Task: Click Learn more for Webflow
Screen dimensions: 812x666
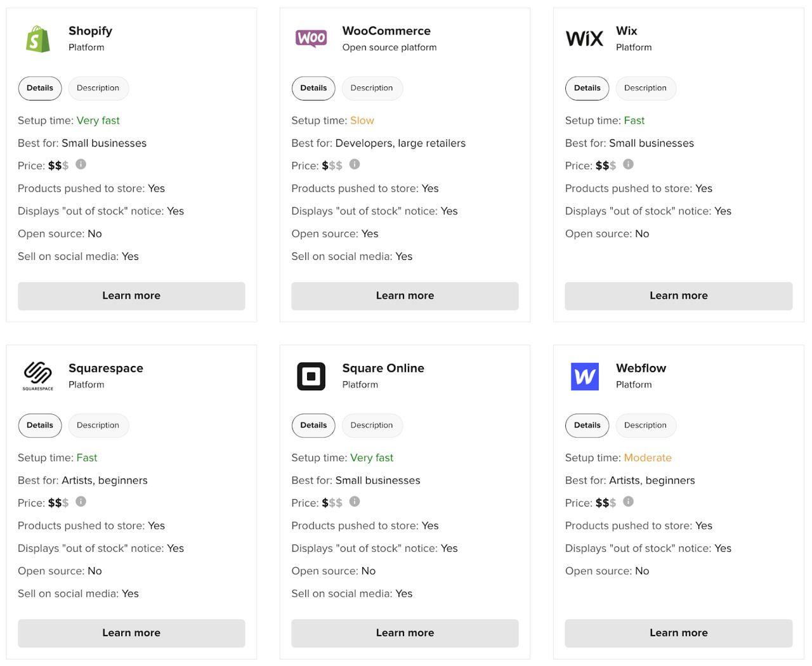Action: click(678, 633)
